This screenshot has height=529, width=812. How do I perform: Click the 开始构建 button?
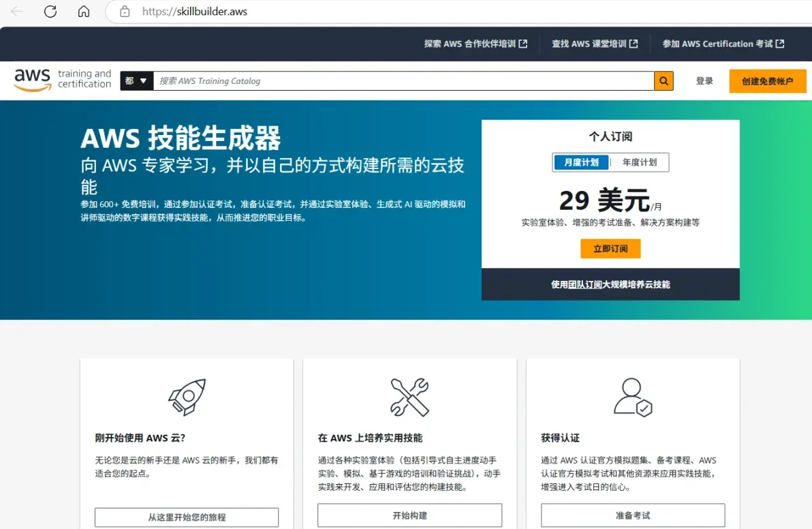(x=409, y=515)
